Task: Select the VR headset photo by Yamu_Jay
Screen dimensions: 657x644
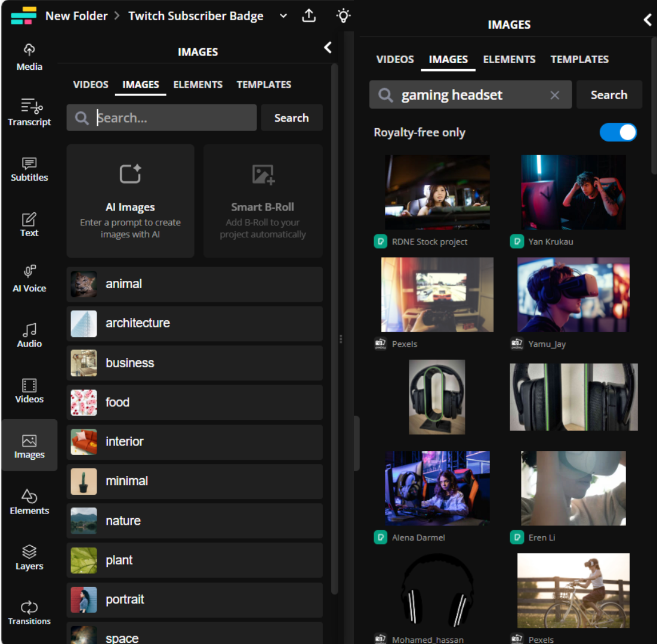Action: click(573, 294)
